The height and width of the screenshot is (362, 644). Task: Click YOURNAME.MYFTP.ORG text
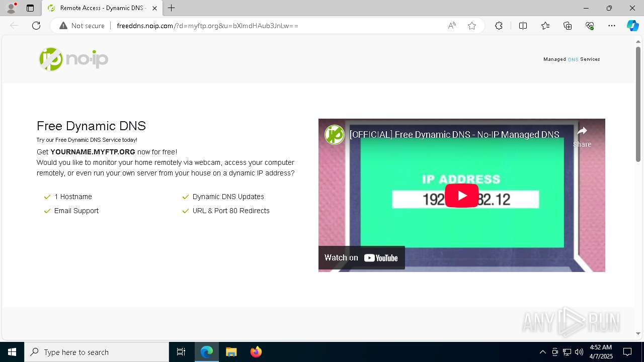[93, 152]
